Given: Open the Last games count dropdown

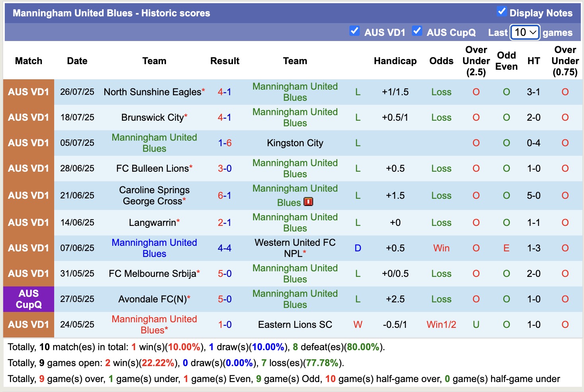Looking at the screenshot, I should pyautogui.click(x=524, y=32).
